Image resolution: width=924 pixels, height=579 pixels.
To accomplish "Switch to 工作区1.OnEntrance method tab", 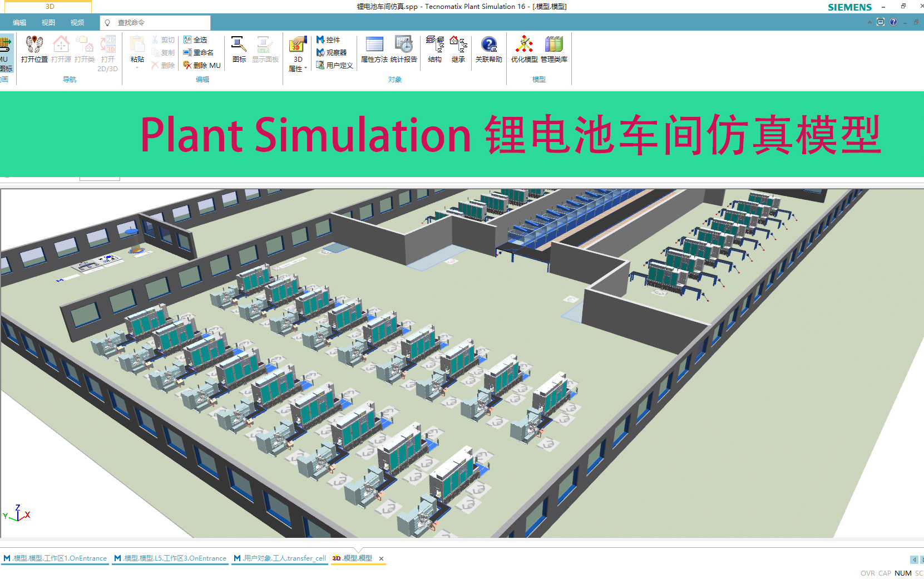I will tap(55, 558).
